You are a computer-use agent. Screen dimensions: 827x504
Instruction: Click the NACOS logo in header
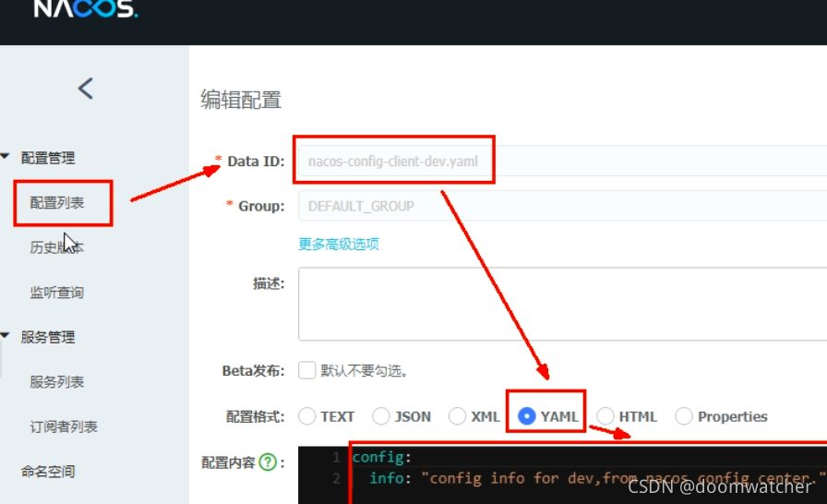[86, 8]
